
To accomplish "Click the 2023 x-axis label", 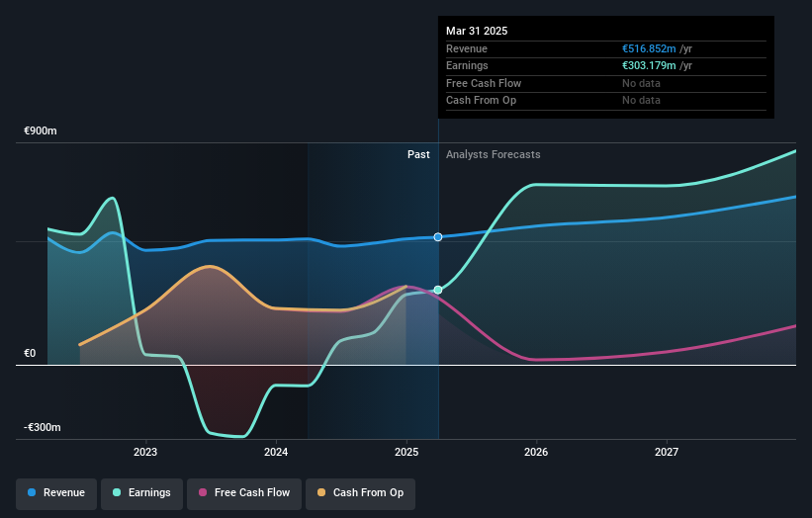I will pyautogui.click(x=145, y=453).
